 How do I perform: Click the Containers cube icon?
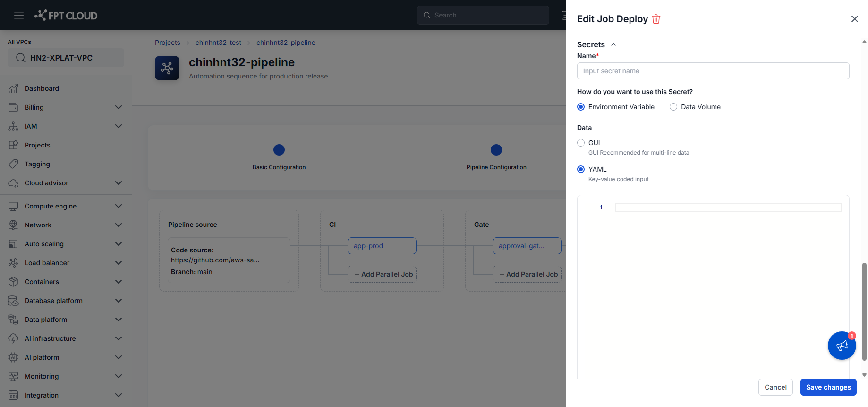pos(13,282)
